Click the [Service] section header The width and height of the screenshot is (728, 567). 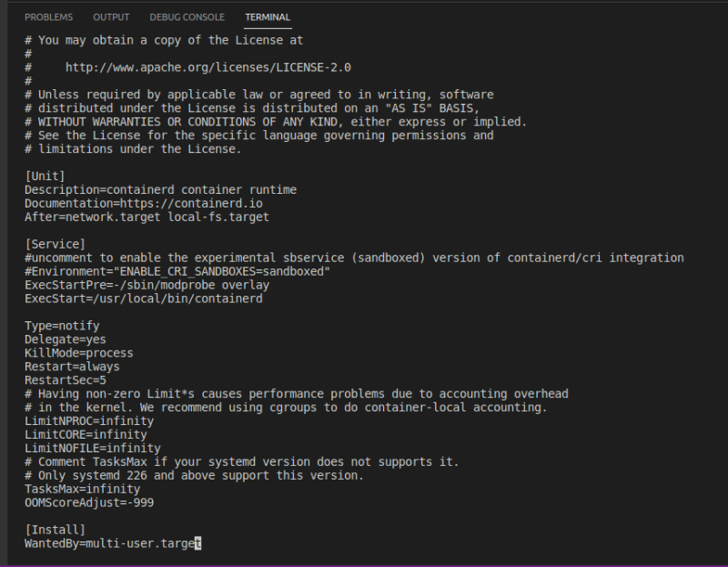55,244
